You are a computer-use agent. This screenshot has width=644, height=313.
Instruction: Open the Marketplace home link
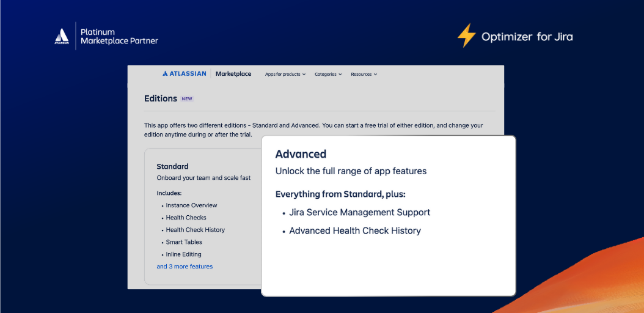click(x=233, y=74)
